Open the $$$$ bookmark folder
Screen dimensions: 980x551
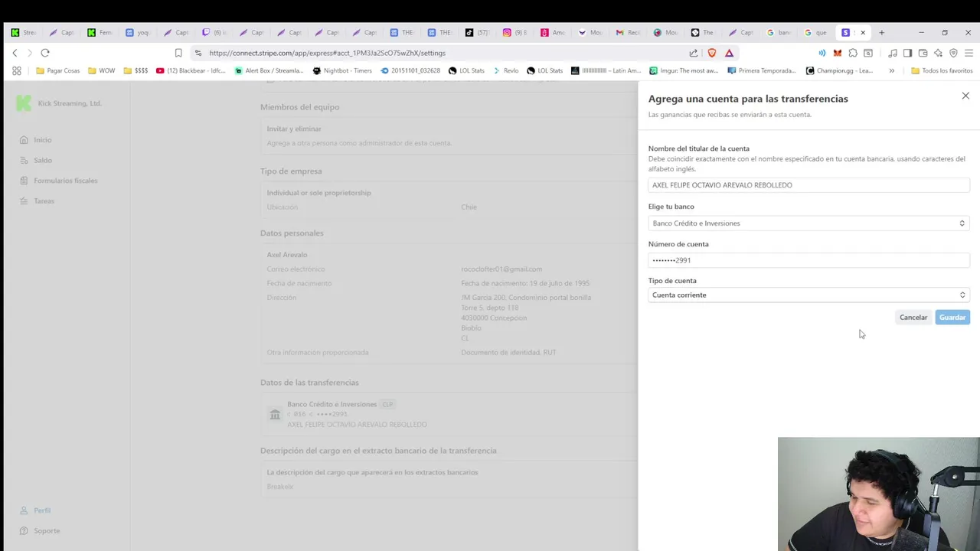tap(136, 70)
